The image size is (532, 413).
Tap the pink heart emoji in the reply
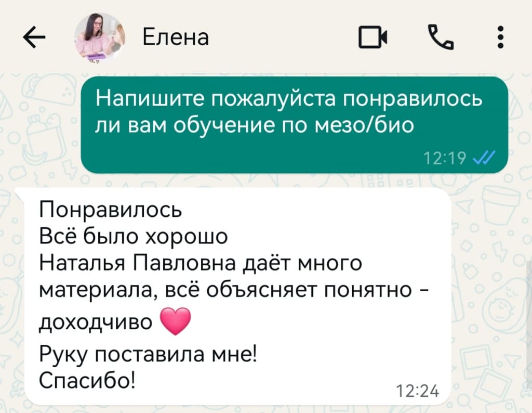tap(175, 321)
